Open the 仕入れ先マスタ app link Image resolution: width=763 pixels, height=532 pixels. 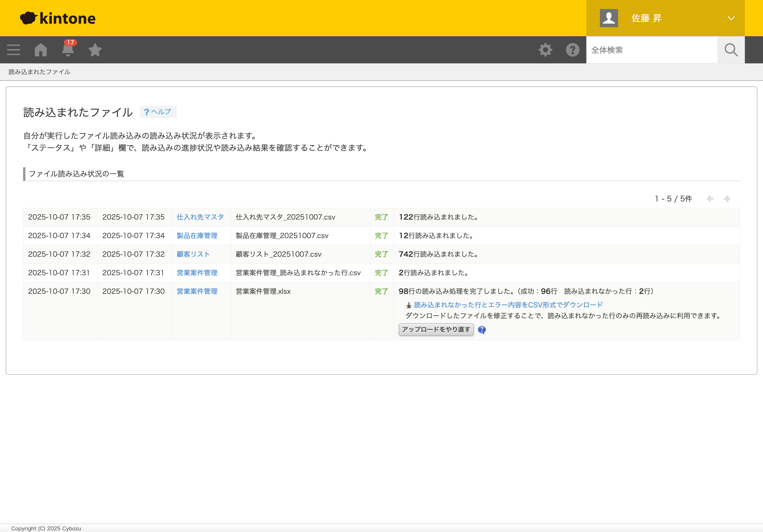[x=200, y=217]
